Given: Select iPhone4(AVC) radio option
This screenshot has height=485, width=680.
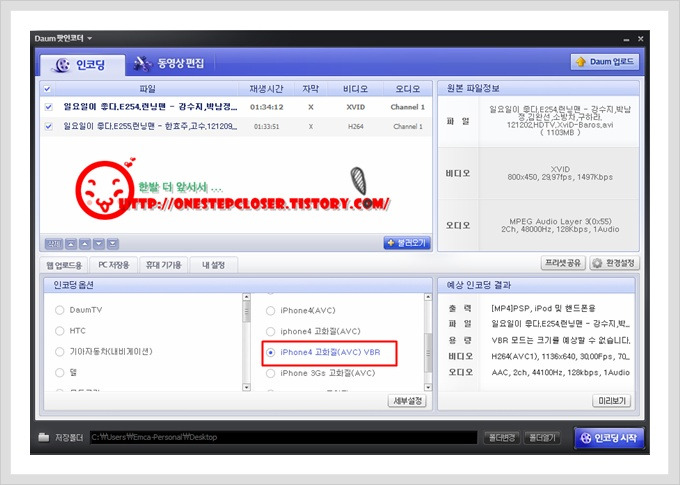Looking at the screenshot, I should click(x=270, y=311).
